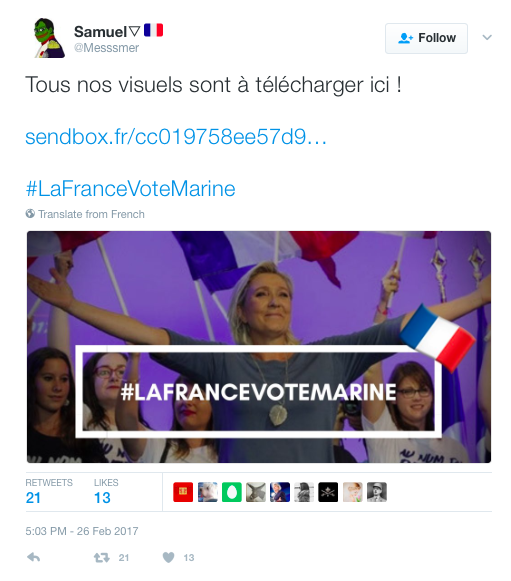
Task: Open Samuel's Pepe profile avatar
Action: click(49, 38)
